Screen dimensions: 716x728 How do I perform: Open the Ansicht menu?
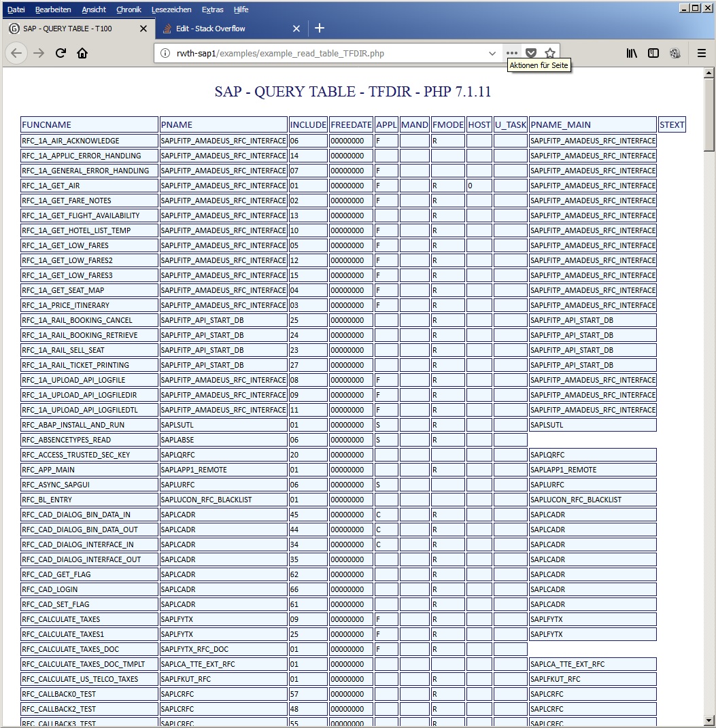pyautogui.click(x=94, y=10)
